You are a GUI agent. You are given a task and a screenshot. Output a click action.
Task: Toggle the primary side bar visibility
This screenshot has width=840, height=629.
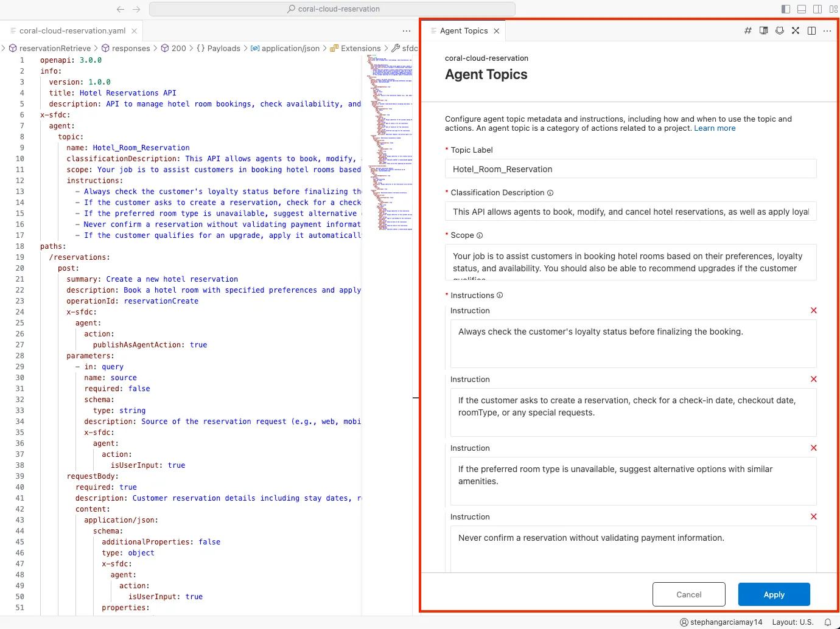[786, 9]
